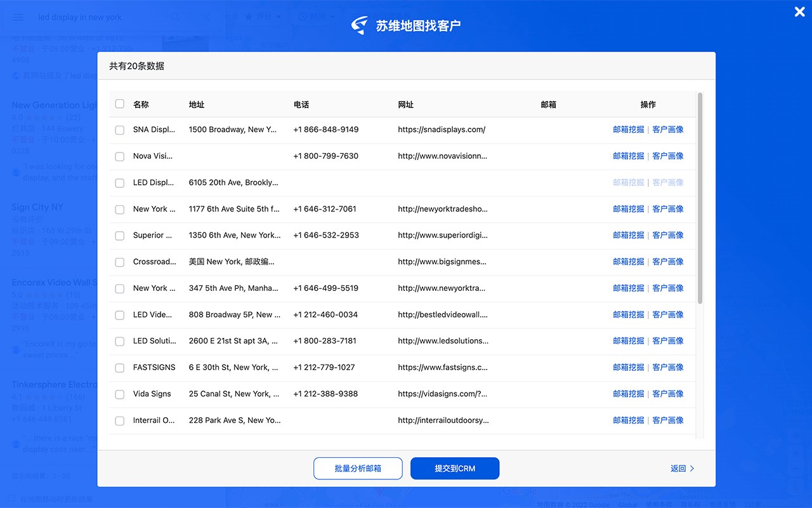The width and height of the screenshot is (812, 508).
Task: Select the phone number +1 800-799-7630
Action: coord(326,156)
